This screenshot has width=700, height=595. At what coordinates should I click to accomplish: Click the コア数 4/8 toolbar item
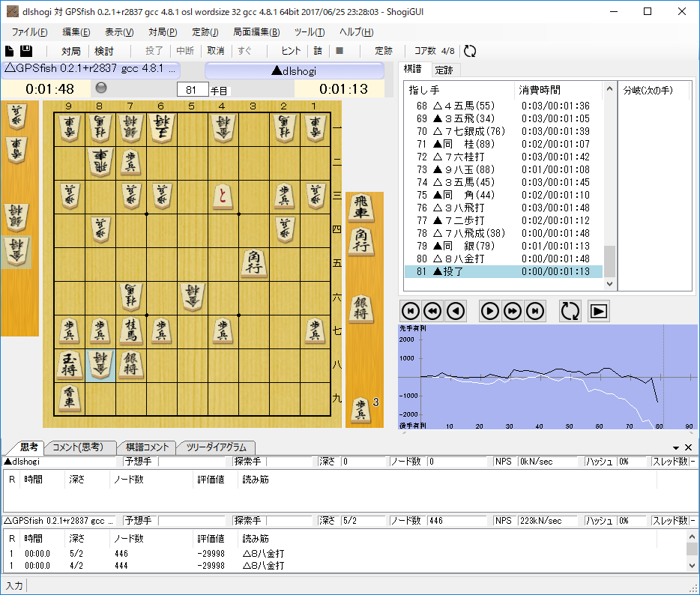[434, 51]
